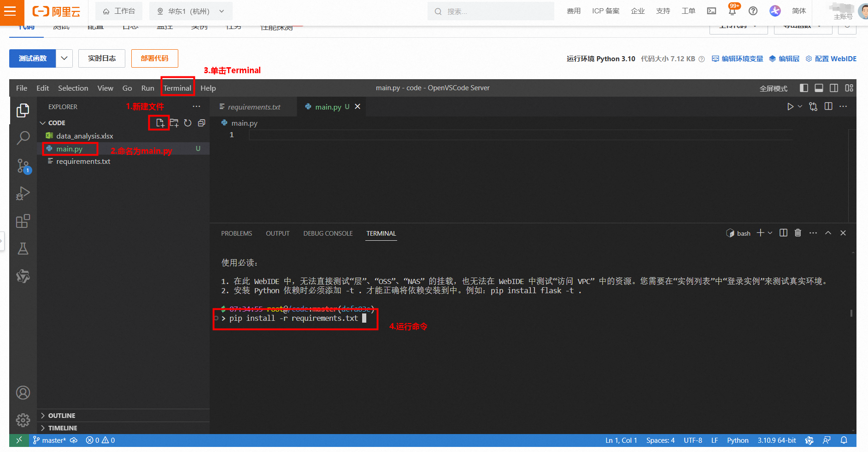Viewport: 868px width, 452px height.
Task: Click the New File icon in Explorer
Action: click(160, 123)
